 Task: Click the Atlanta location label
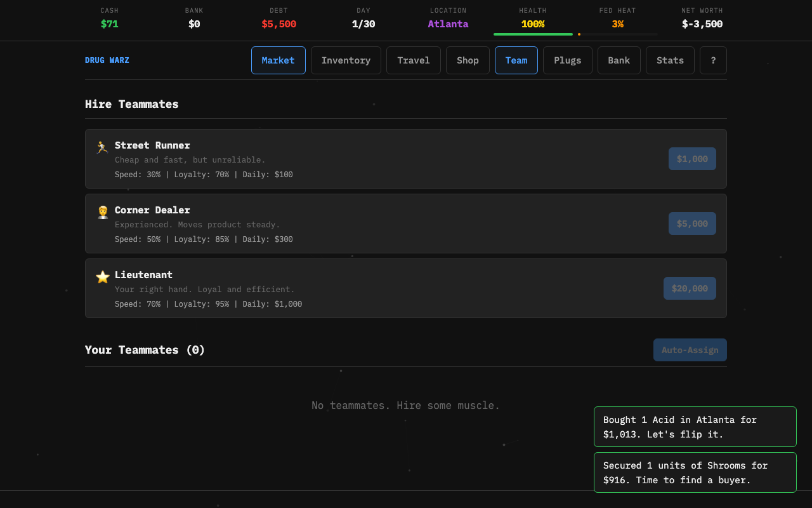[448, 23]
